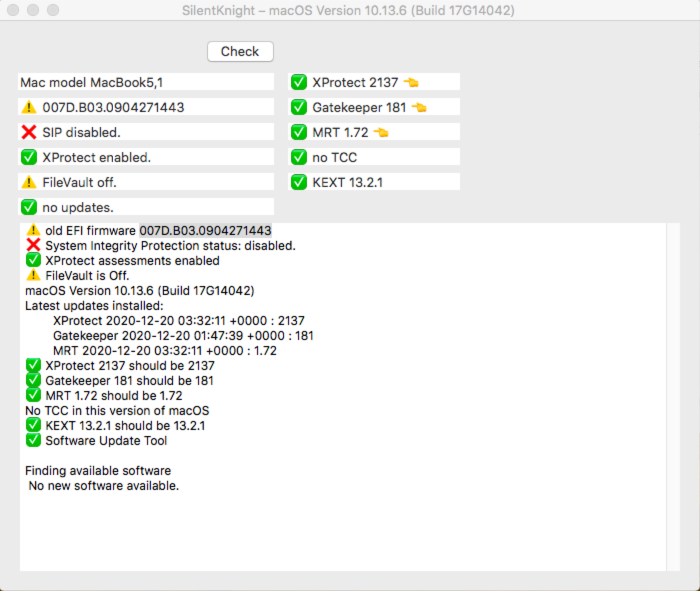
Task: Click the Check button
Action: tap(240, 51)
